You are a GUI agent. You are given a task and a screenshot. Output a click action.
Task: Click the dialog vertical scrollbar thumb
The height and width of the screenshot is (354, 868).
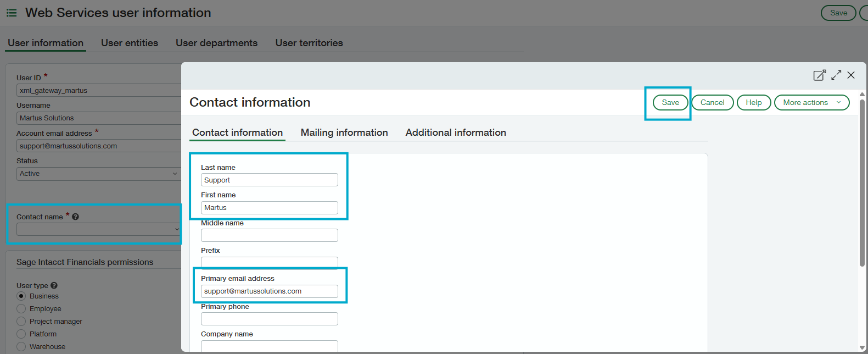point(862,182)
